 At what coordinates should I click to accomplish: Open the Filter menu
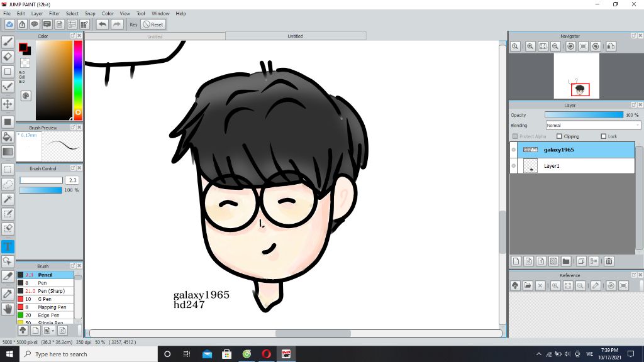[x=54, y=14]
